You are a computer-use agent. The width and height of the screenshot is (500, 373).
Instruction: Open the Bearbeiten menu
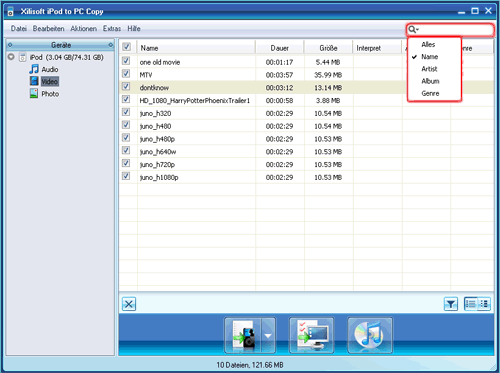tap(48, 29)
